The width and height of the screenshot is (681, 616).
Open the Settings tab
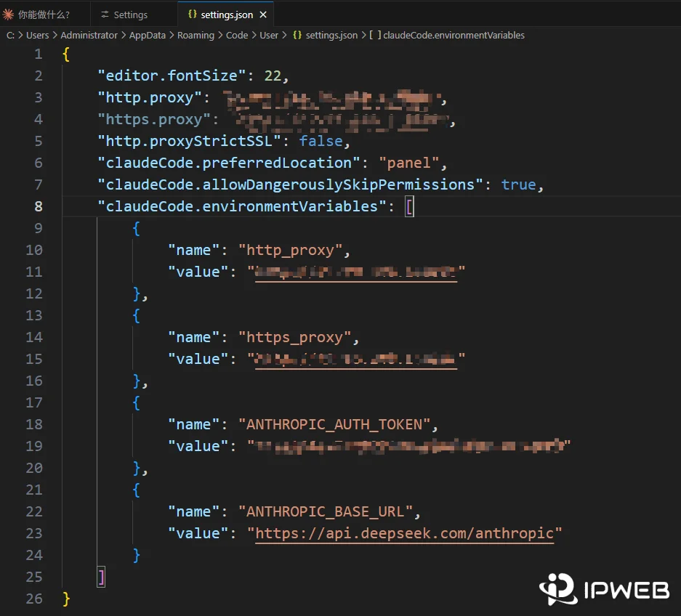coord(130,15)
